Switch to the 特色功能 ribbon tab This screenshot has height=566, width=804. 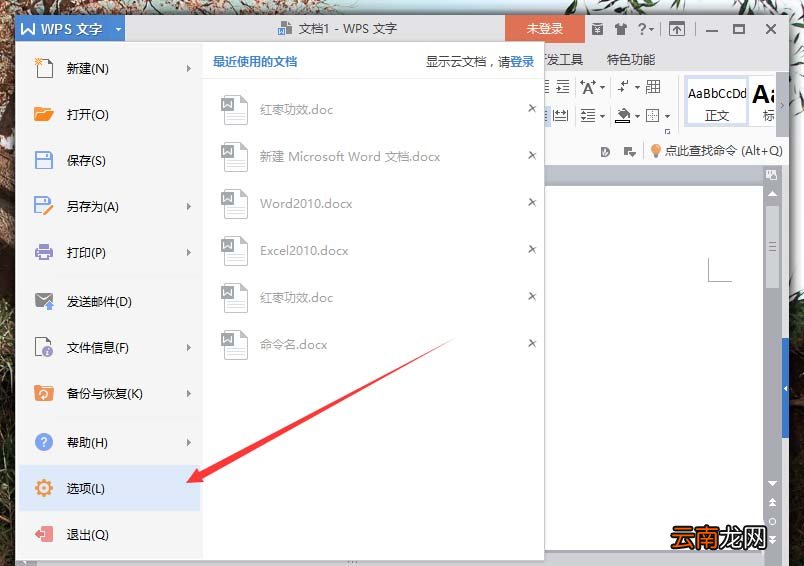631,59
